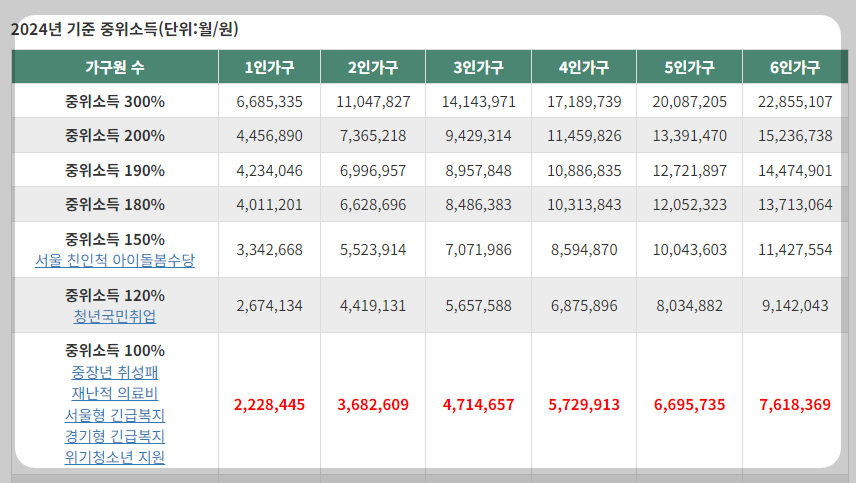Screen dimensions: 856x483
Task: Click the 2인가구 column header
Action: coord(373,67)
